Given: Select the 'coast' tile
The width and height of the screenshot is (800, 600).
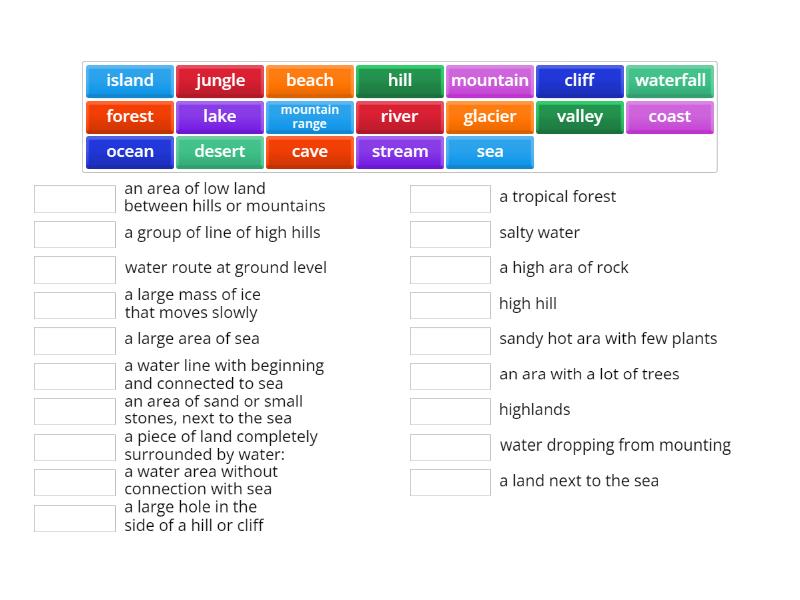Looking at the screenshot, I should [669, 117].
